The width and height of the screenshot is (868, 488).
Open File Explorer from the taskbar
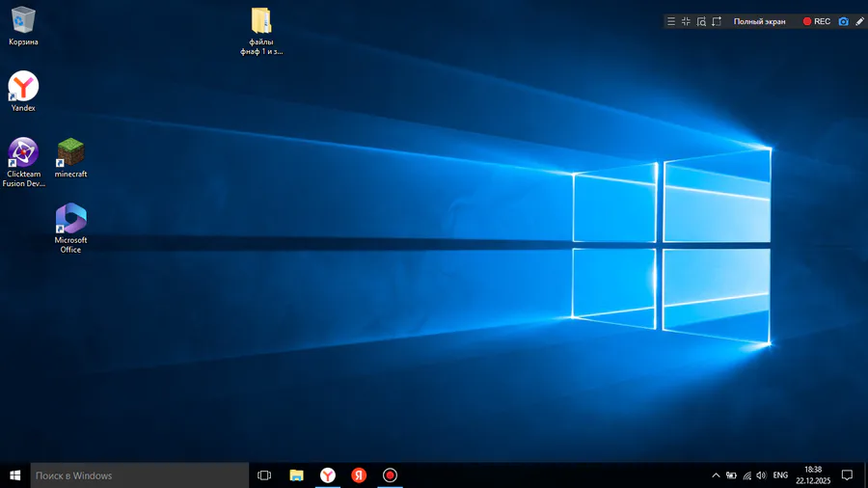tap(297, 475)
